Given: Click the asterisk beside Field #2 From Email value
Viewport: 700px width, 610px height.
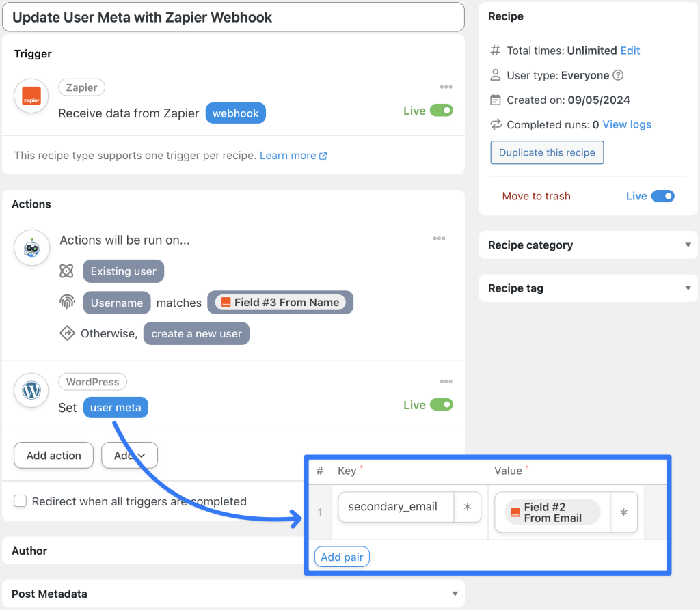Looking at the screenshot, I should click(x=623, y=512).
